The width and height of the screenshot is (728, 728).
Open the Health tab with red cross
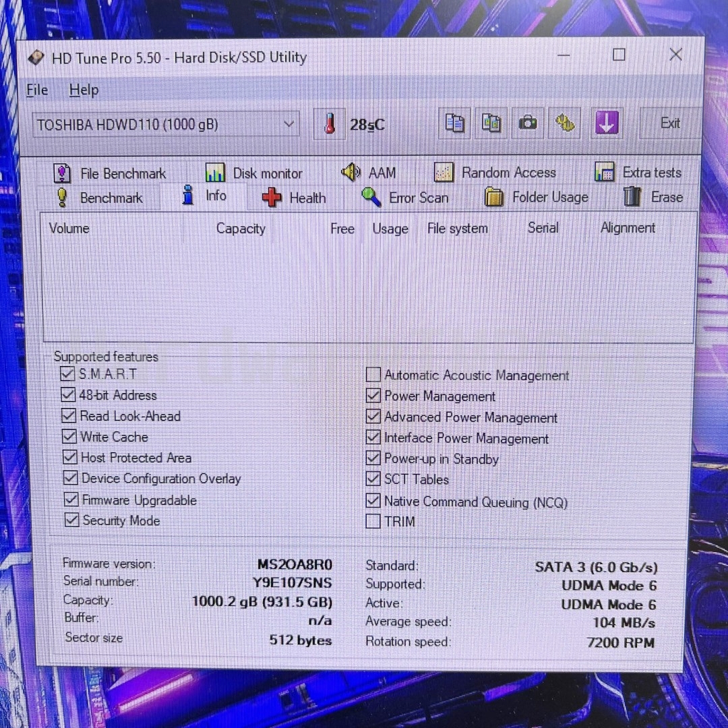click(294, 198)
